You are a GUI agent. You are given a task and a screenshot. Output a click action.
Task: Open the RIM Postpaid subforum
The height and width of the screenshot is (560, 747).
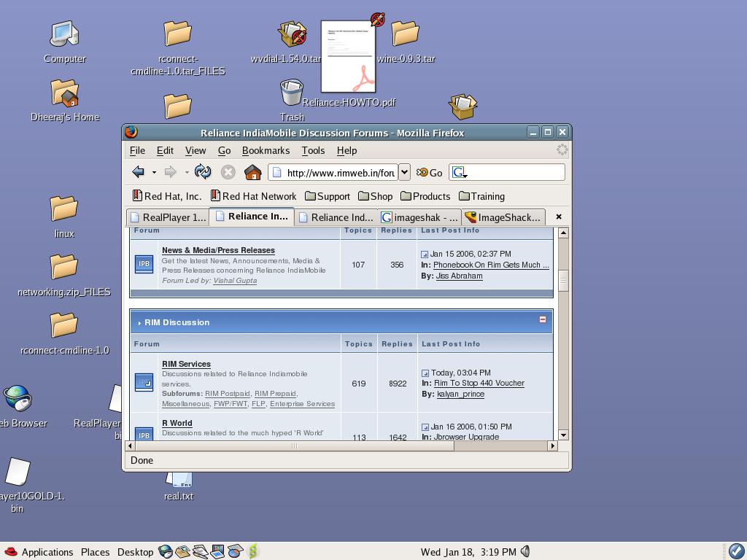[228, 393]
